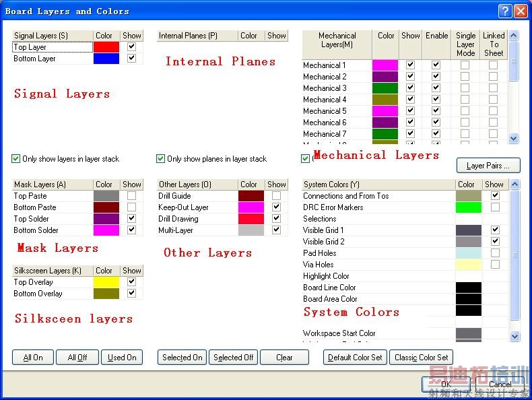Toggle Show for Top Overlay

tap(131, 281)
